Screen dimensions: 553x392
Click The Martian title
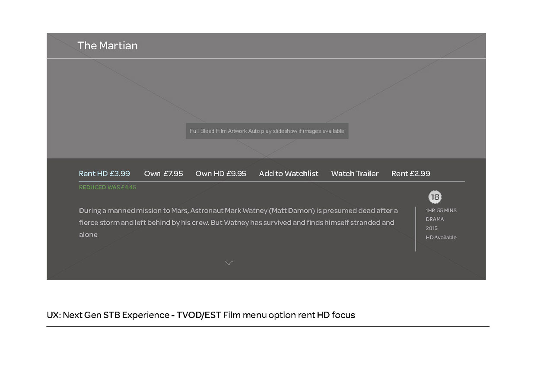tap(108, 45)
